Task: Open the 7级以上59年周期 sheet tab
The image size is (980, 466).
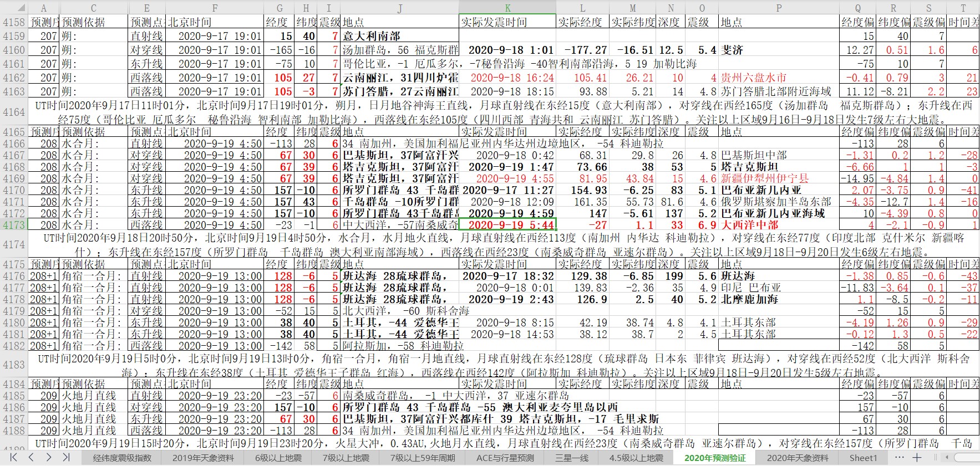Action: (x=422, y=458)
